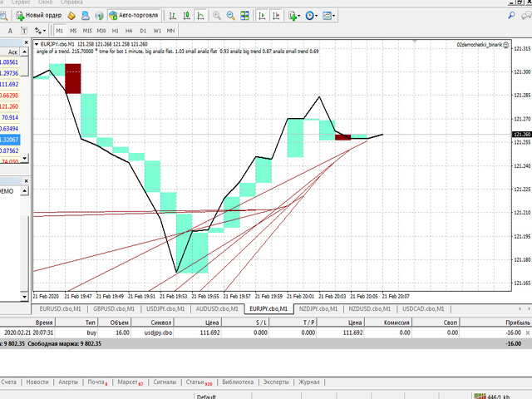The height and width of the screenshot is (399, 532).
Task: Open the Алерты terminal tab
Action: (68, 382)
